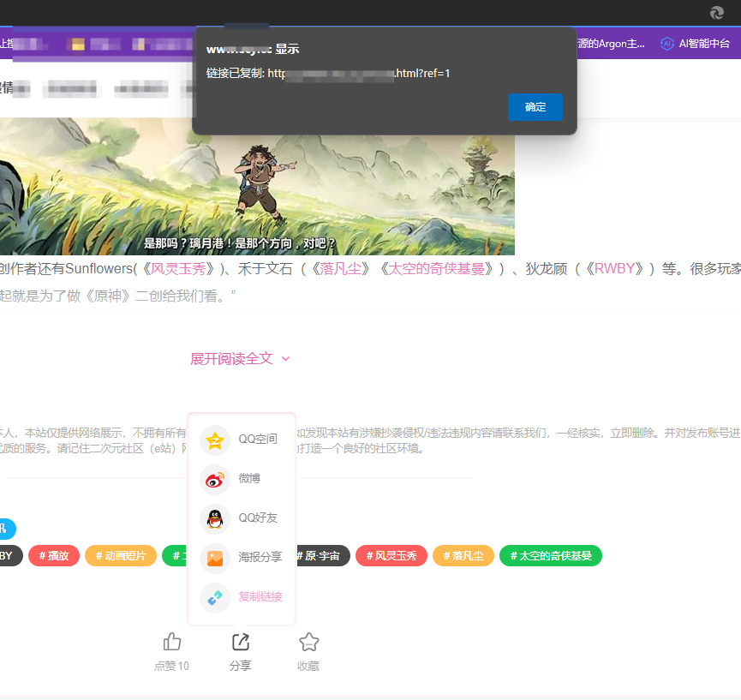Click the QQ空间 star icon
Viewport: 741px width, 700px height.
coord(215,440)
